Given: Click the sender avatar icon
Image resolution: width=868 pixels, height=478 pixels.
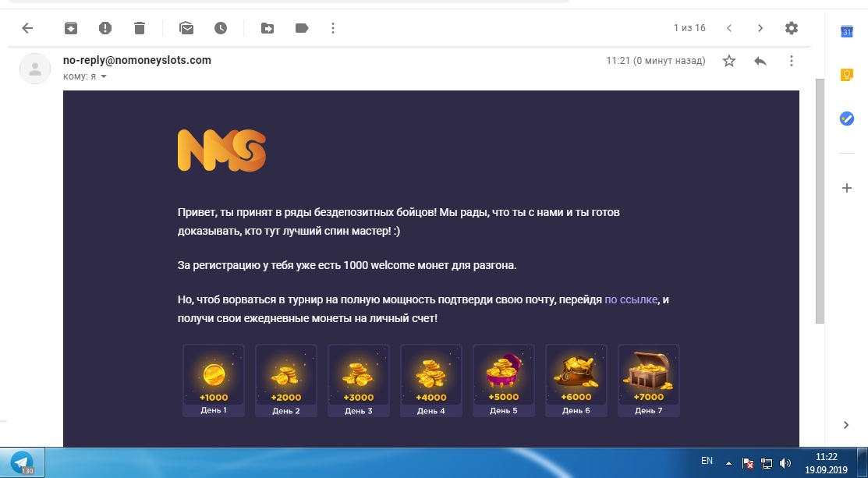Looking at the screenshot, I should click(x=35, y=69).
